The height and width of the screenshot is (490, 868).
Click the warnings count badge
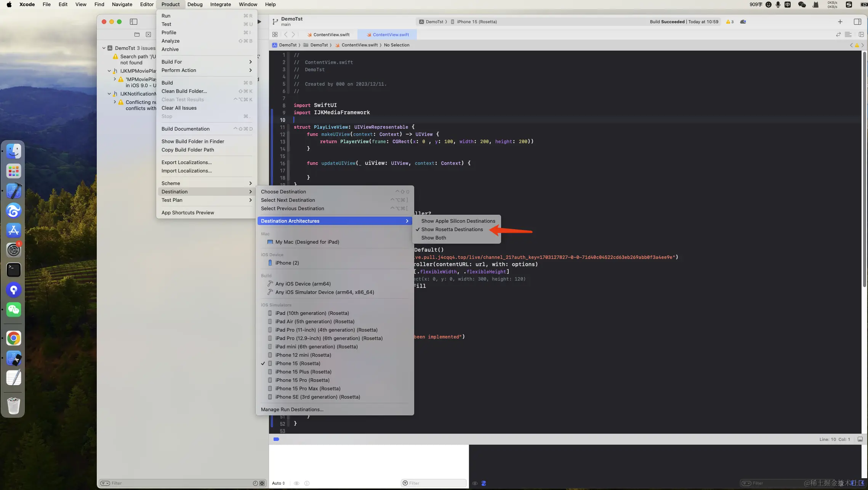pyautogui.click(x=730, y=22)
